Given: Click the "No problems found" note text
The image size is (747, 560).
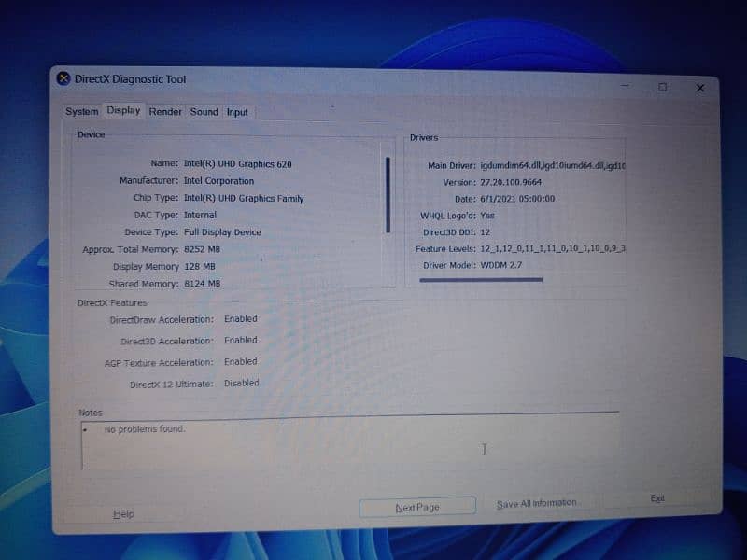Looking at the screenshot, I should (144, 429).
